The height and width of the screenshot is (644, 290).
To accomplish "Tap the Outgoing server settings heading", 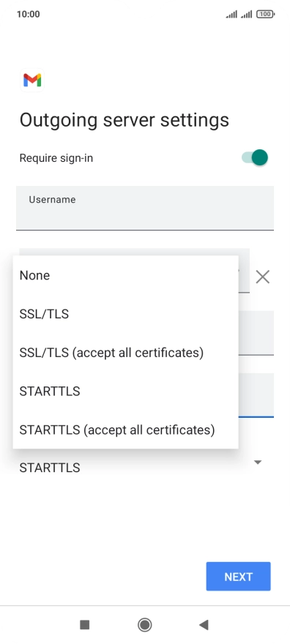I will (x=124, y=120).
